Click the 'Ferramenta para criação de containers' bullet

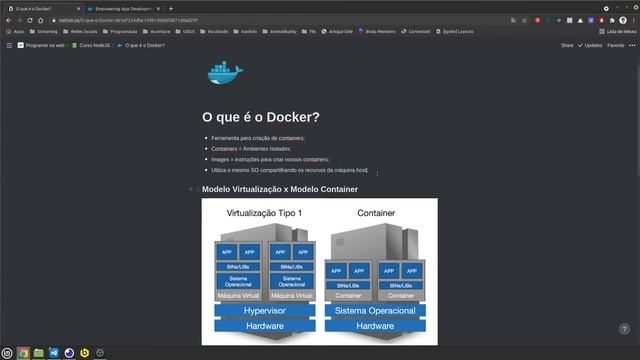point(258,138)
